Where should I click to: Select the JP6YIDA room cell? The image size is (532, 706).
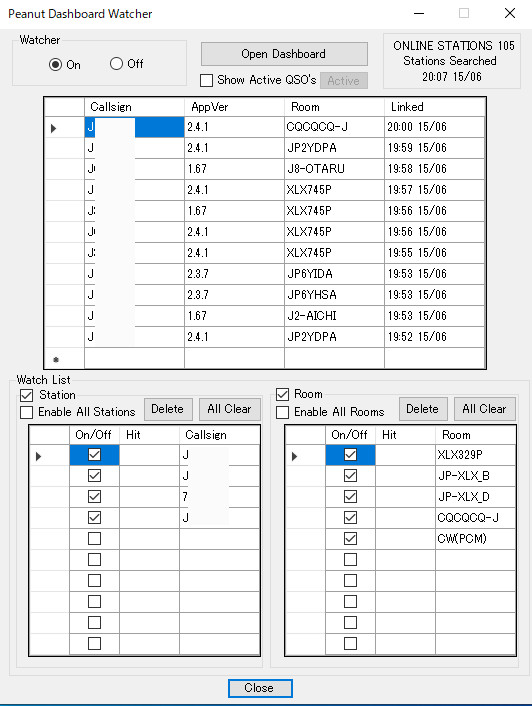click(334, 274)
